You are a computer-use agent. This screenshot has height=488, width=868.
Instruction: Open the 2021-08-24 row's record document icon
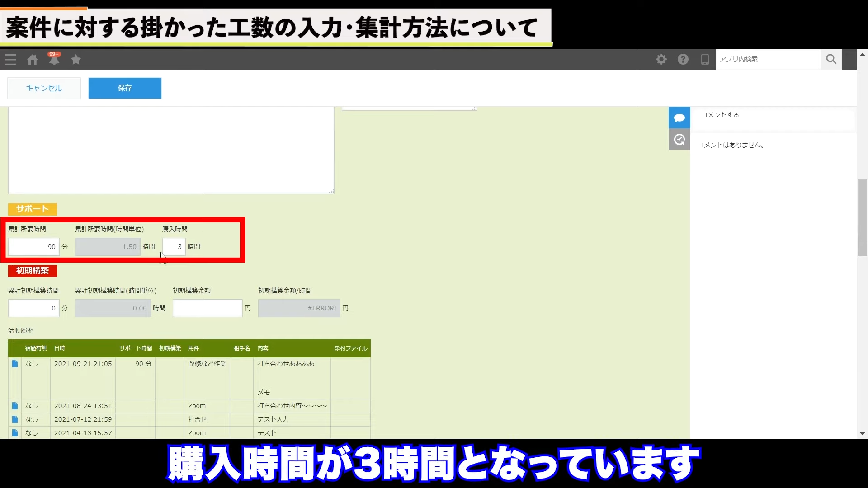click(x=15, y=406)
